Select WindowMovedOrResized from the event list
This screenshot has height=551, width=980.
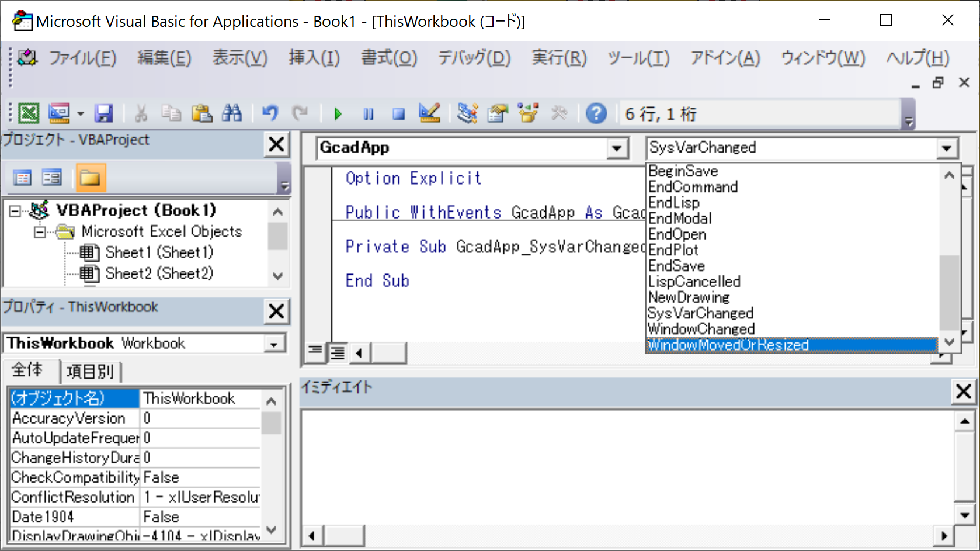point(792,345)
